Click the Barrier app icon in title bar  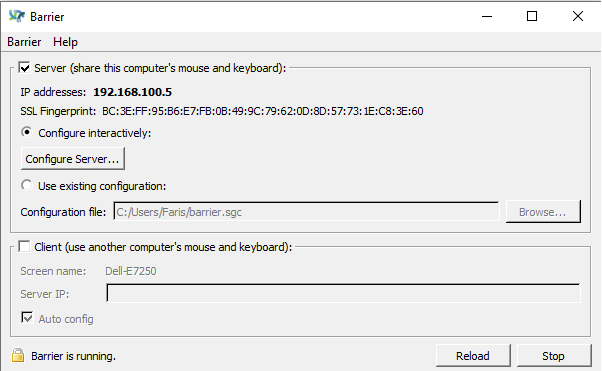click(17, 16)
